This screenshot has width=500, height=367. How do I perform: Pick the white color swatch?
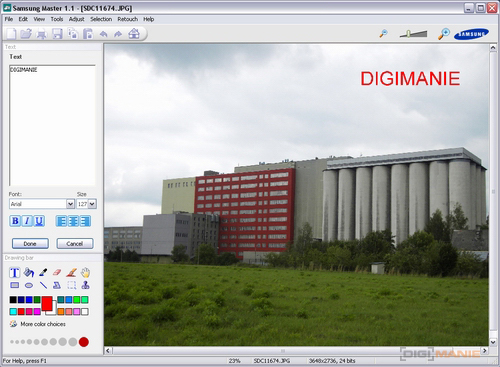pyautogui.click(x=85, y=312)
